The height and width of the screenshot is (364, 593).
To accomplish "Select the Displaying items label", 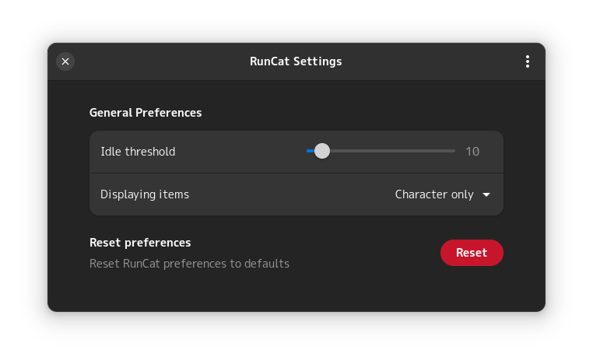I will (x=145, y=194).
